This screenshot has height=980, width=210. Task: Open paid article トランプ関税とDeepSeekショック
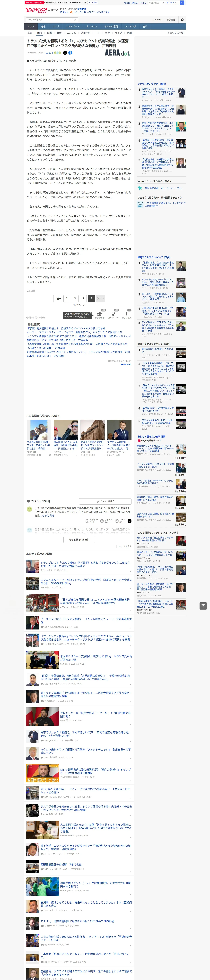click(x=155, y=482)
